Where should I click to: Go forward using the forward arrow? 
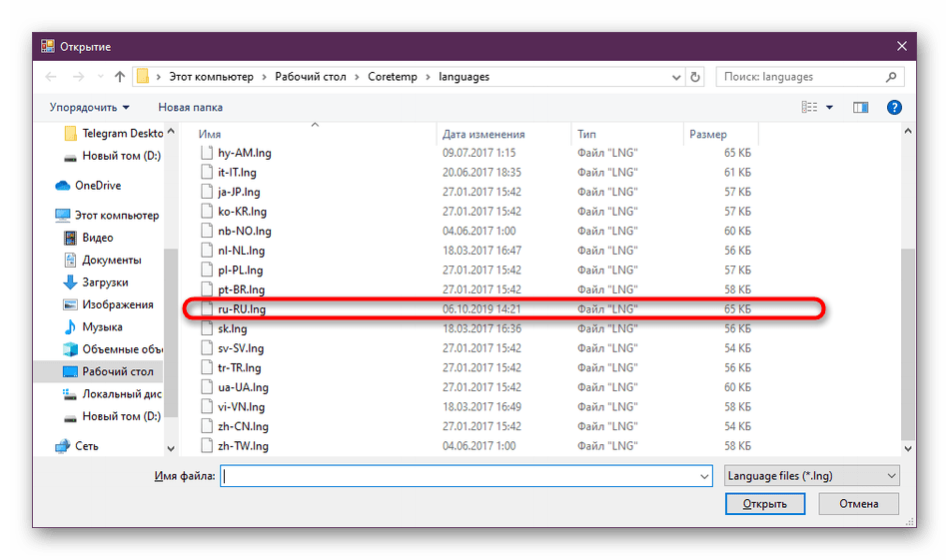coord(79,77)
